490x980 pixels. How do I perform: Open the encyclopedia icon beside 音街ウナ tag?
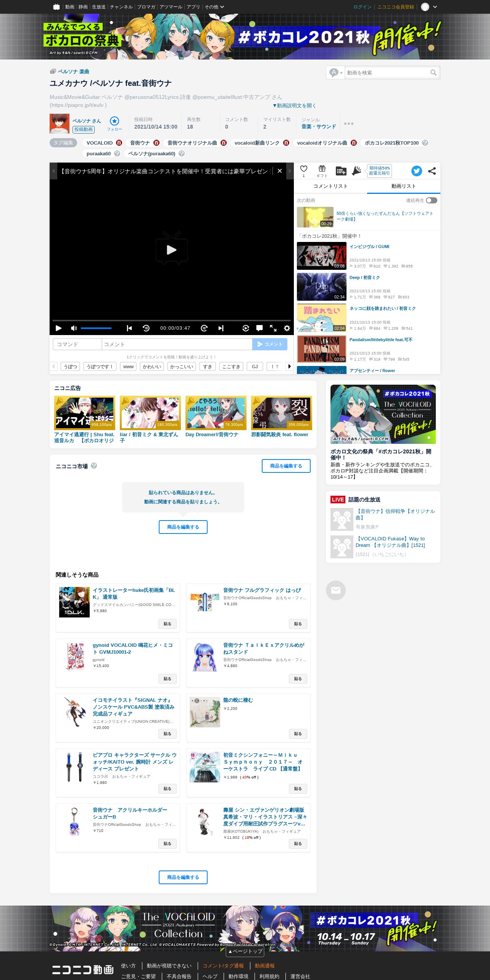156,143
